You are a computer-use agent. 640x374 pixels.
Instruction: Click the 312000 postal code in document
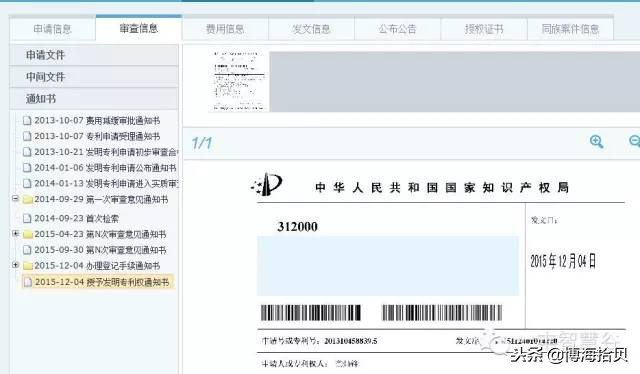(297, 227)
